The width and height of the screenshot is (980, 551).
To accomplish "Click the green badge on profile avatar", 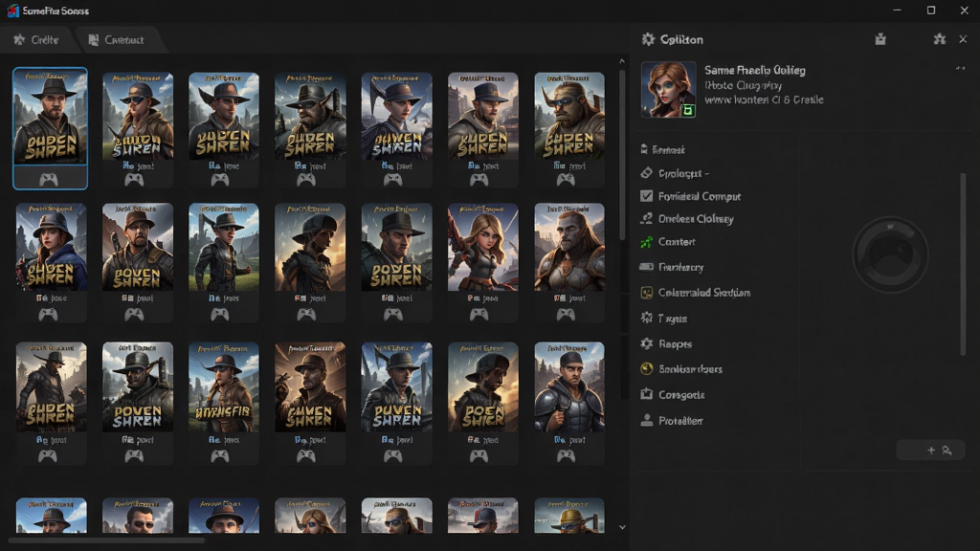I will (687, 111).
